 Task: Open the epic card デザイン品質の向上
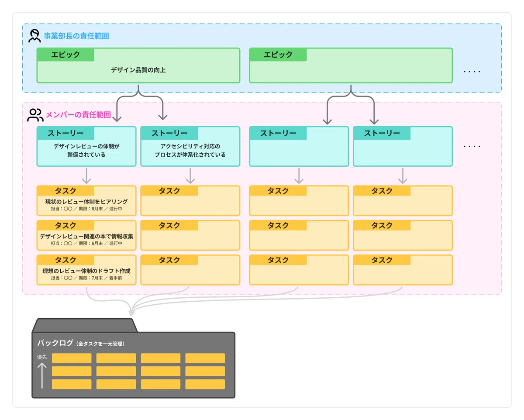138,65
